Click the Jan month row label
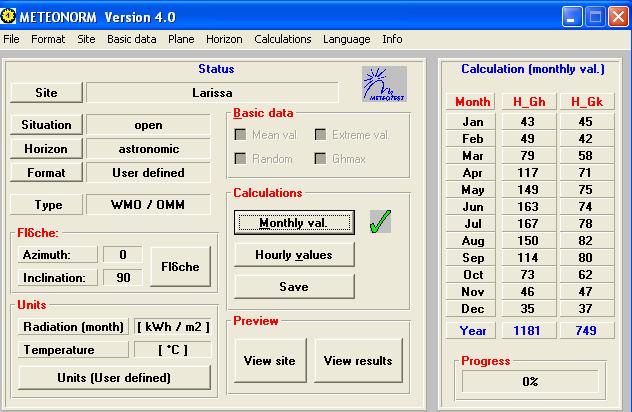The image size is (632, 412). pyautogui.click(x=472, y=121)
